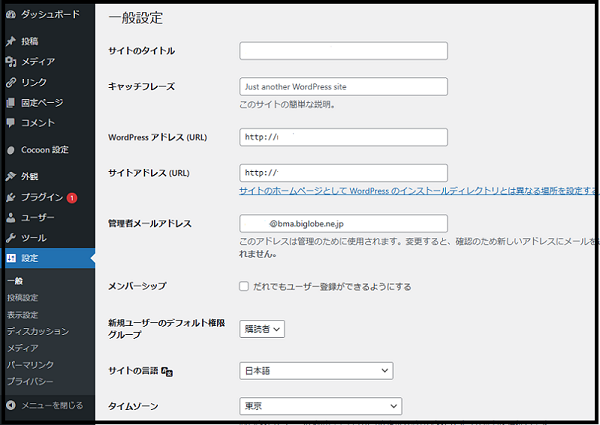Image resolution: width=600 pixels, height=425 pixels.
Task: Click the user silhouette icon for ユーザー
Action: [x=11, y=218]
